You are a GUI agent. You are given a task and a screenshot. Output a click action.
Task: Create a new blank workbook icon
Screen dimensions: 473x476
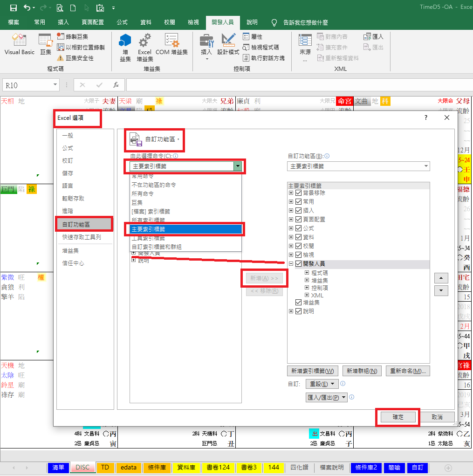click(x=73, y=7)
